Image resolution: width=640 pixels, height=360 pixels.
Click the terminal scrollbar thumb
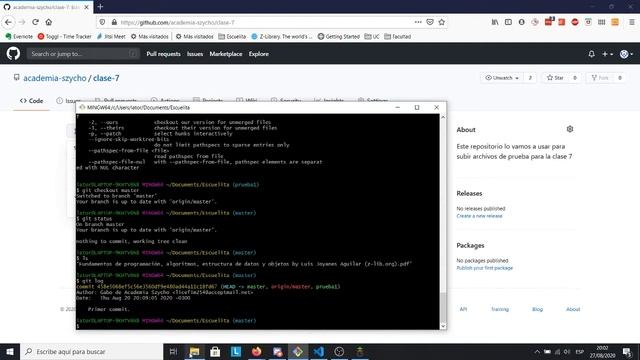coord(443,307)
